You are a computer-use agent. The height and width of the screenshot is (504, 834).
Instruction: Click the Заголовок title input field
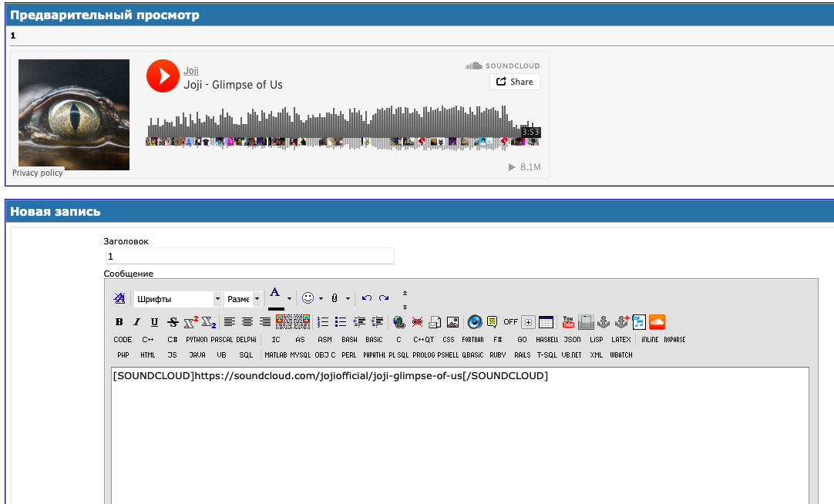(250, 256)
